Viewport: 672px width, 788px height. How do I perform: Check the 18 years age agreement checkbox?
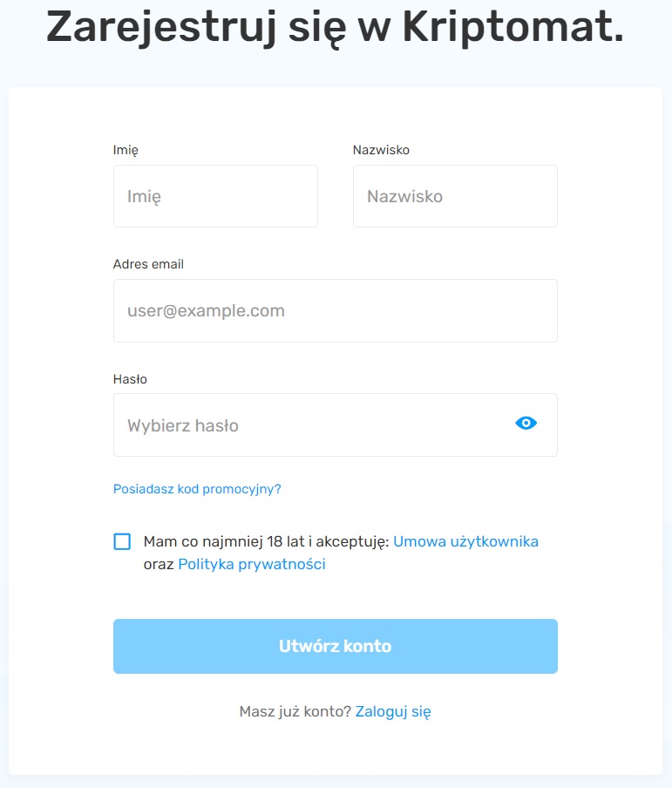tap(122, 541)
